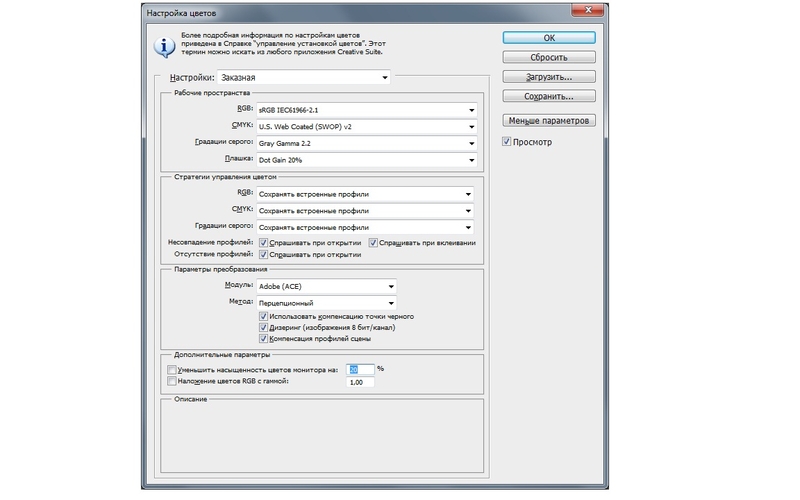This screenshot has width=800, height=500.
Task: Enable Уменьшить насыщенность цветов монитора checkbox
Action: pyautogui.click(x=172, y=370)
